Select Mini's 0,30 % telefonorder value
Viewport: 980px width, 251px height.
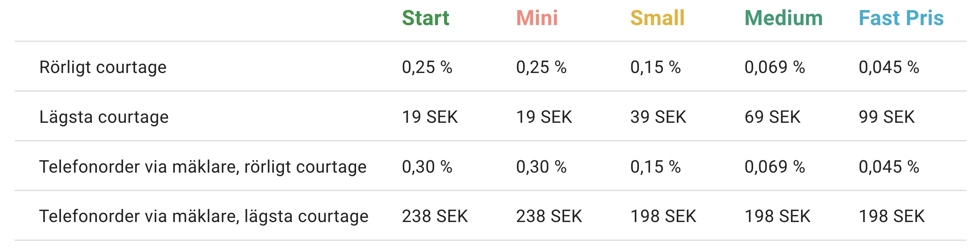click(x=541, y=167)
